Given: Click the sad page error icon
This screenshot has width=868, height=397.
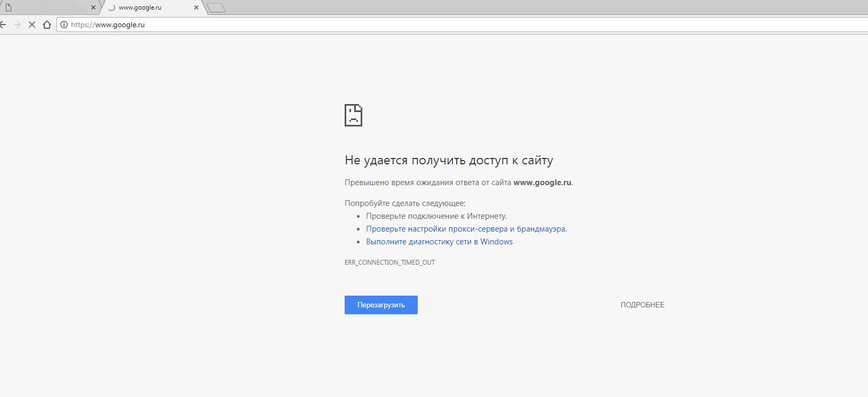Looking at the screenshot, I should point(353,115).
